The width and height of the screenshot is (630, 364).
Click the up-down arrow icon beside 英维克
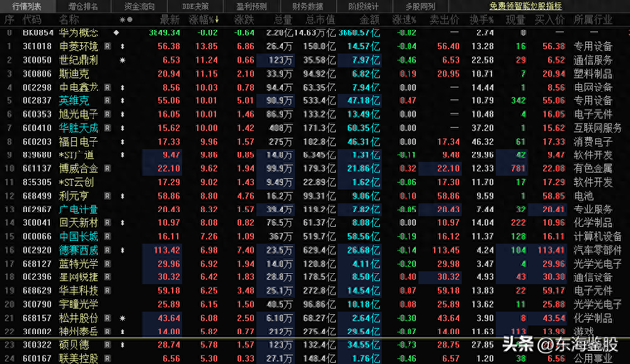coord(122,100)
